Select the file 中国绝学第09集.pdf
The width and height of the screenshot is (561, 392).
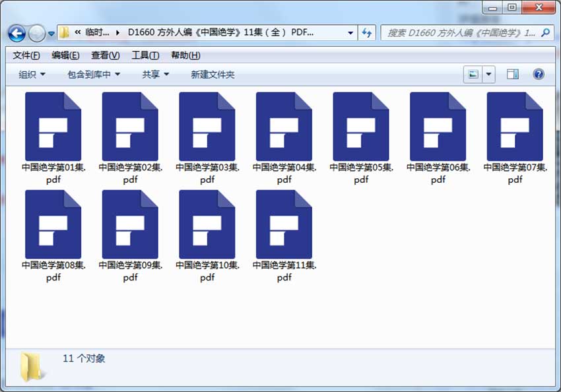130,236
